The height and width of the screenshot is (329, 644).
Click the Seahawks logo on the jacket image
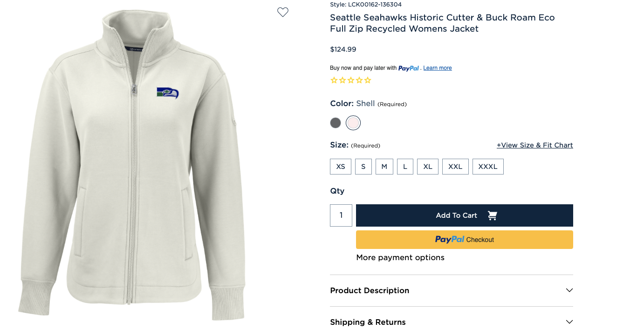[168, 93]
